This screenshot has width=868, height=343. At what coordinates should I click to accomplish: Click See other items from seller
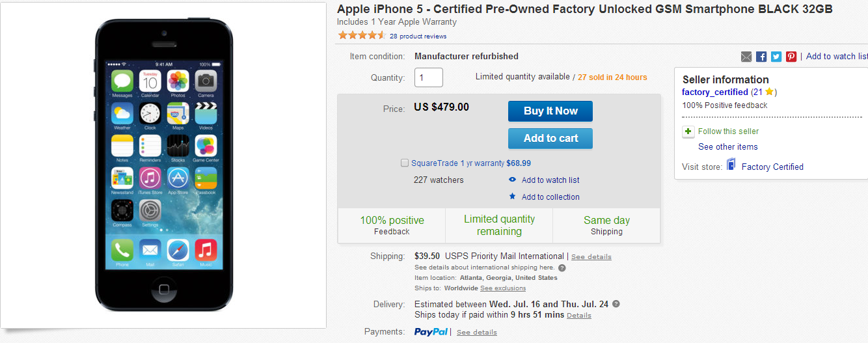pos(727,147)
